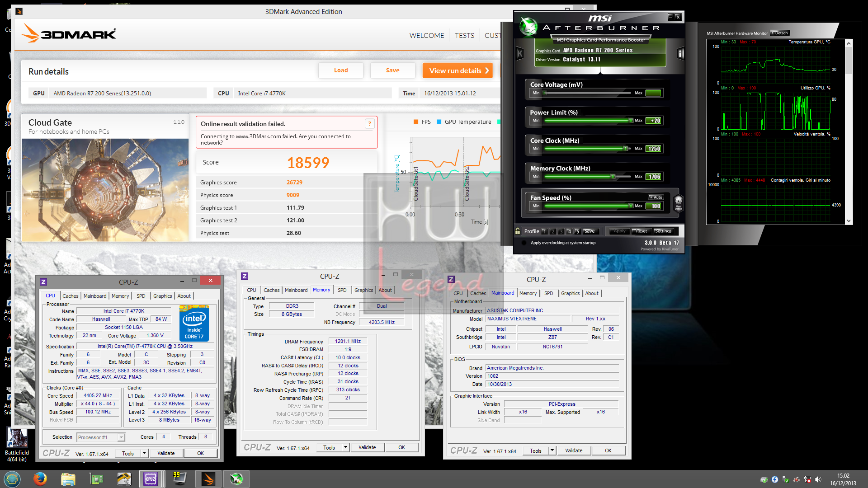Open the WELCOME tab in 3DMark

[426, 35]
